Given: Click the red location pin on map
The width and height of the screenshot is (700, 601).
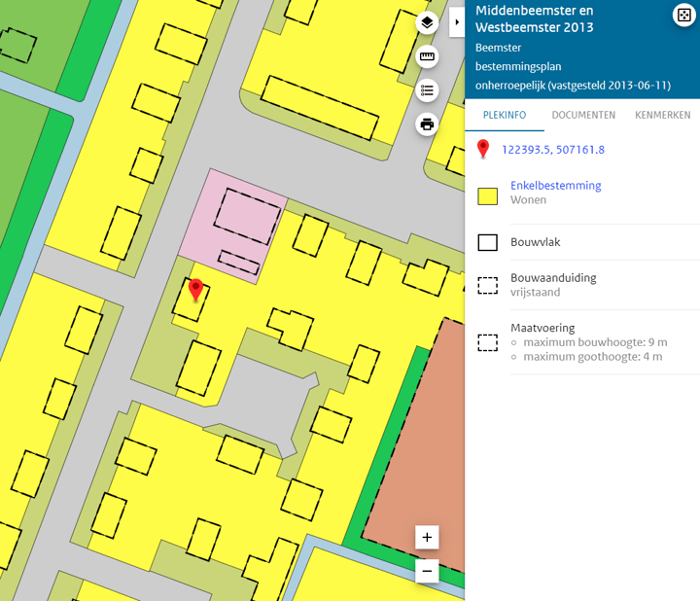Looking at the screenshot, I should [x=195, y=289].
